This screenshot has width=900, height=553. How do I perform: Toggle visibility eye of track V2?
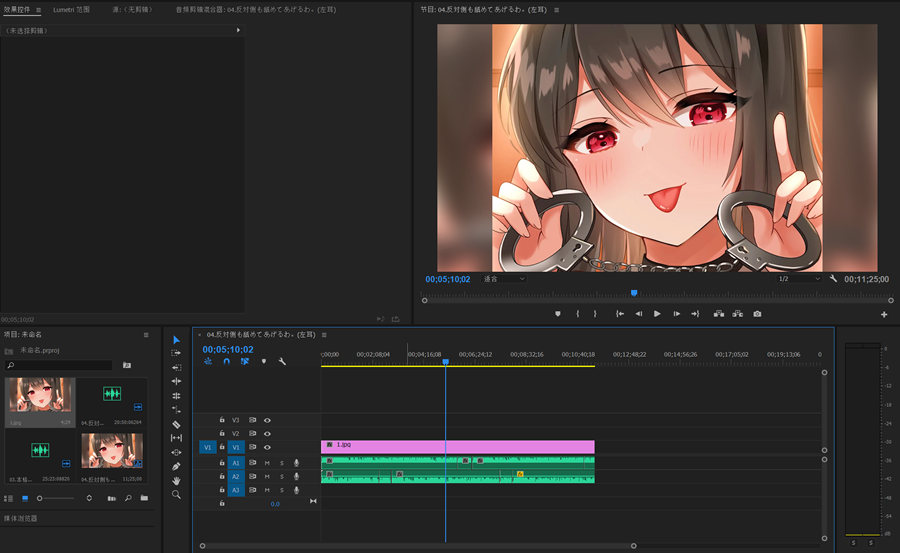[x=267, y=434]
